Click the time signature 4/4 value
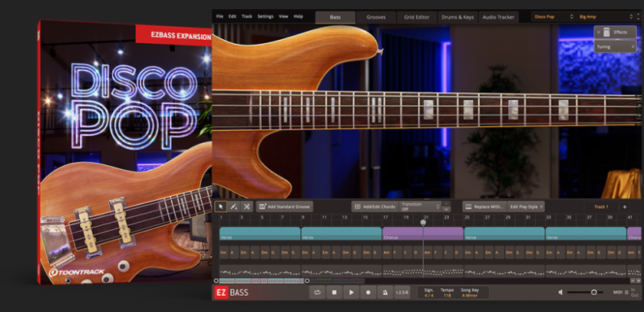The height and width of the screenshot is (312, 644). coord(429,296)
